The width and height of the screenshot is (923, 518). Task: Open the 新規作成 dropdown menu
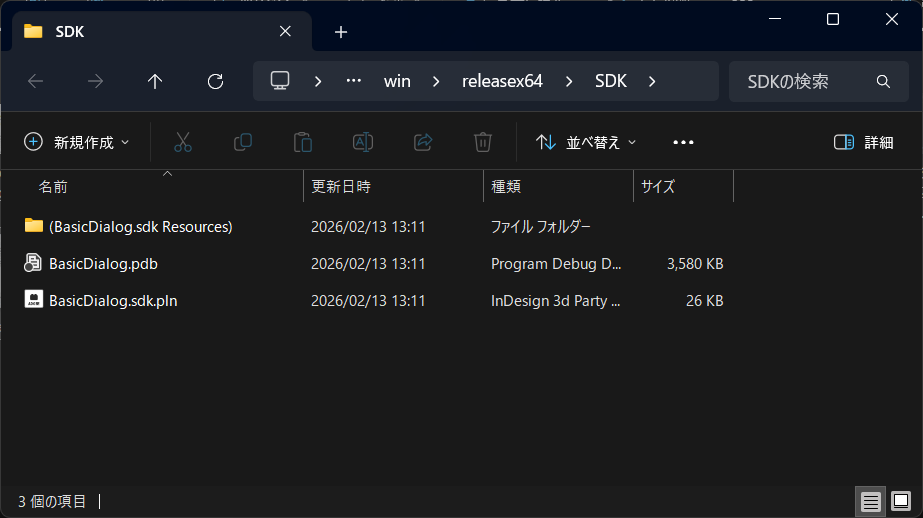pyautogui.click(x=77, y=142)
